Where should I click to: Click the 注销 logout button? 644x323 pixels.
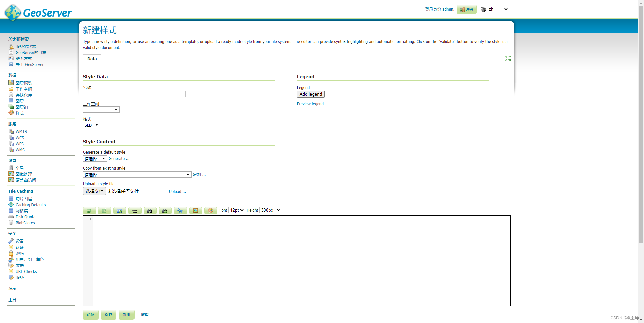(467, 9)
